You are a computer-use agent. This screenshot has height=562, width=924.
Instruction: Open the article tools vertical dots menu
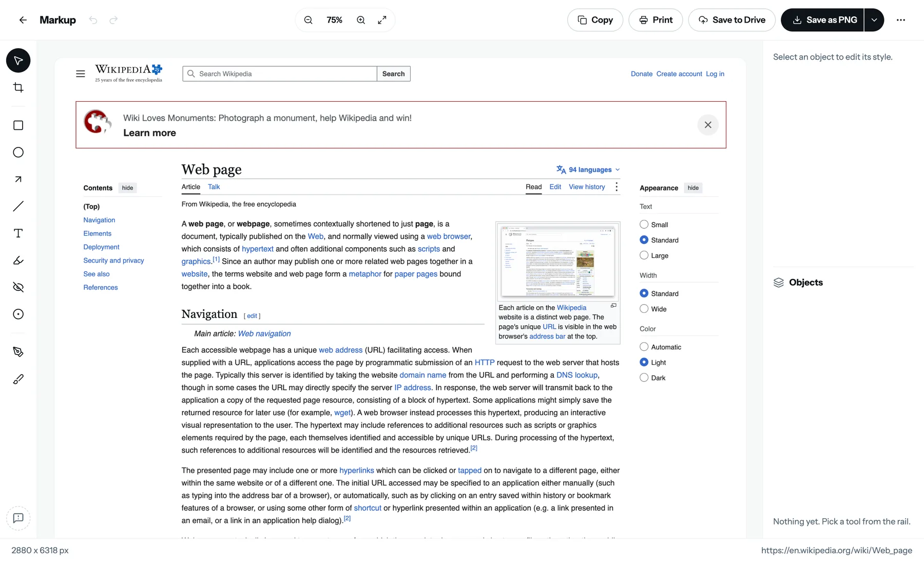click(x=617, y=187)
